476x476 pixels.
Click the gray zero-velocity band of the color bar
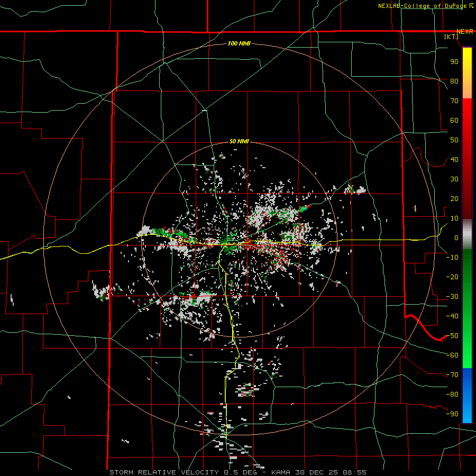click(x=467, y=234)
